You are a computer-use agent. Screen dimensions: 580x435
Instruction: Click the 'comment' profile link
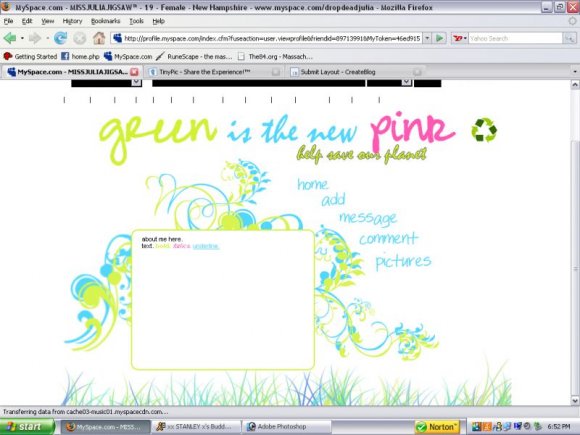[388, 238]
